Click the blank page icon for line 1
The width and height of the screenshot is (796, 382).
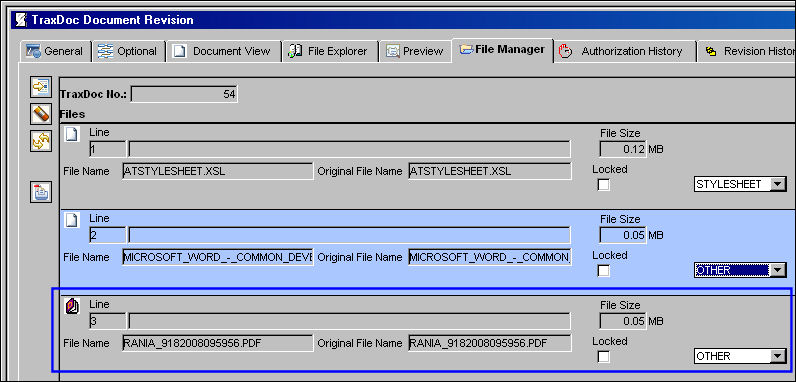click(73, 135)
